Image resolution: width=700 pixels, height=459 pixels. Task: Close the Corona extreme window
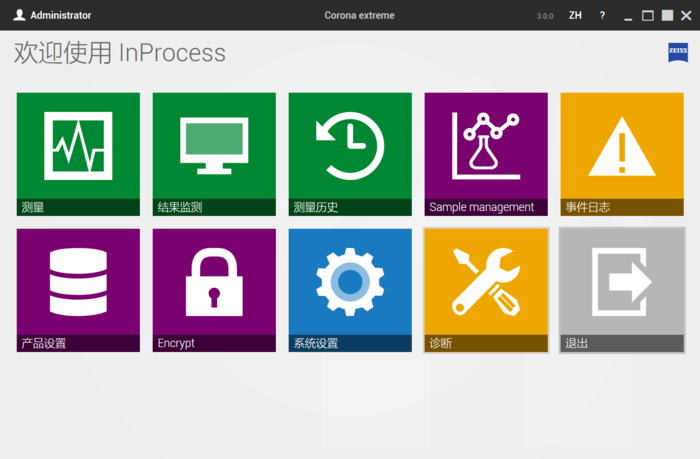(x=686, y=16)
